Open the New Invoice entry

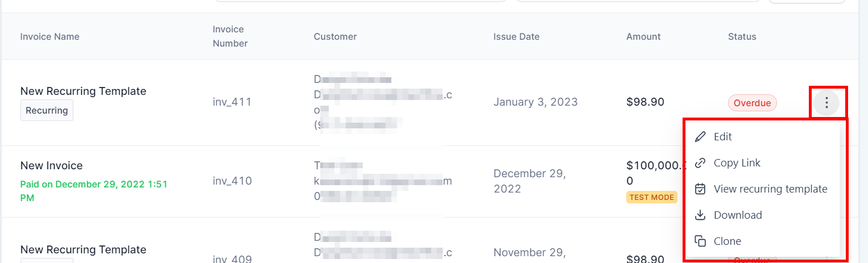coord(52,165)
